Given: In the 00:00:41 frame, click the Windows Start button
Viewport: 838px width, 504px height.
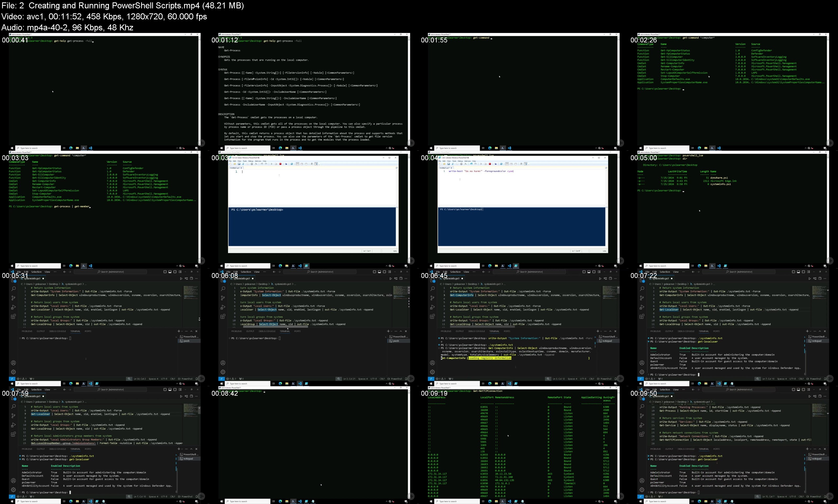Looking at the screenshot, I should pos(12,148).
